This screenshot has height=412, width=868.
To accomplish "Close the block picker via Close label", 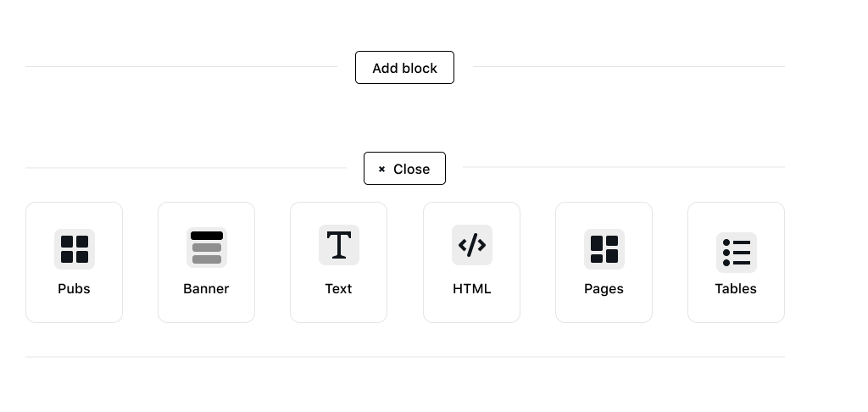I will click(x=412, y=169).
